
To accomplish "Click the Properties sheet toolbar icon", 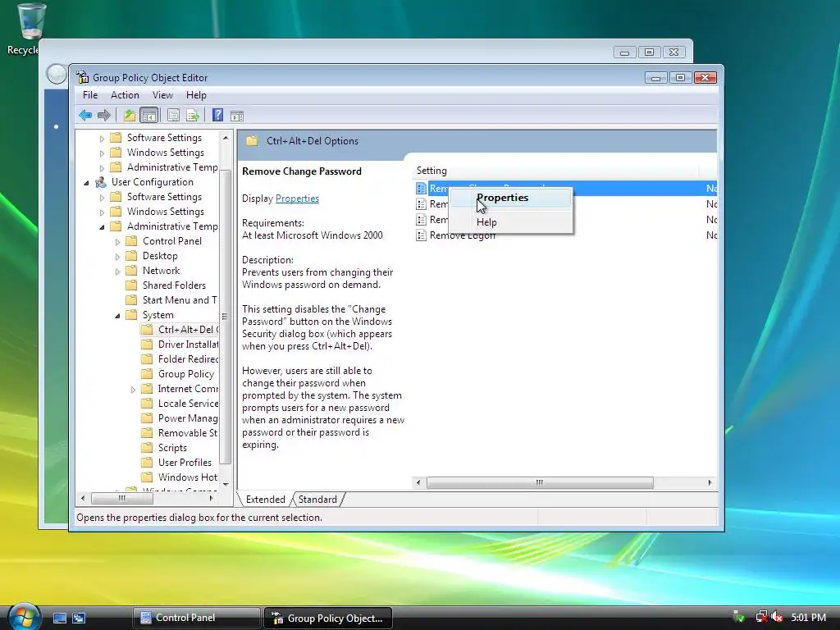I will (173, 115).
